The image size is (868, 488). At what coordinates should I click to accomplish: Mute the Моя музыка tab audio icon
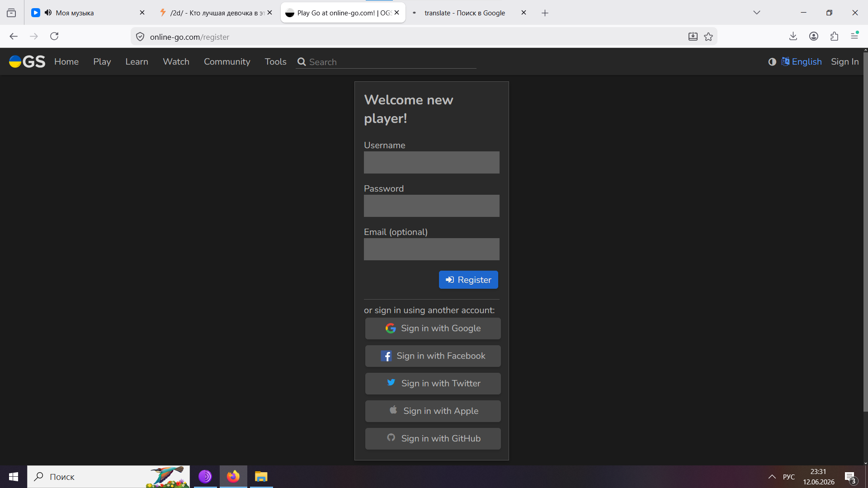pos(48,13)
